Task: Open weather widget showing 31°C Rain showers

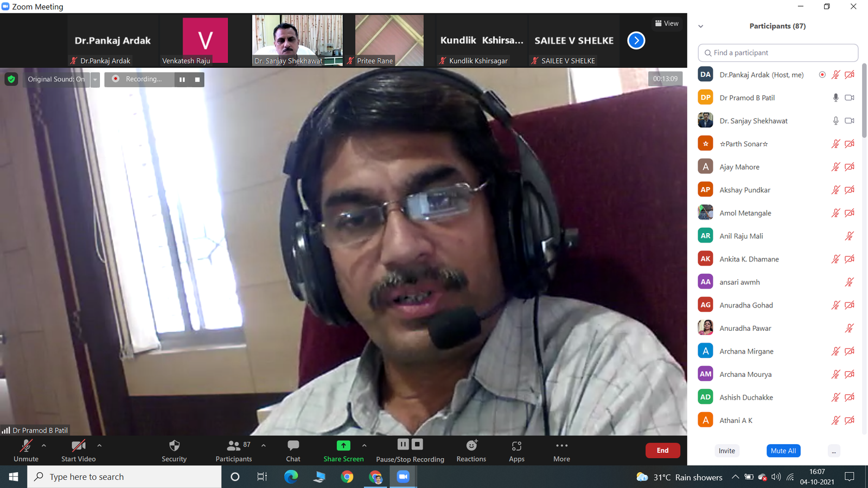Action: 679,477
